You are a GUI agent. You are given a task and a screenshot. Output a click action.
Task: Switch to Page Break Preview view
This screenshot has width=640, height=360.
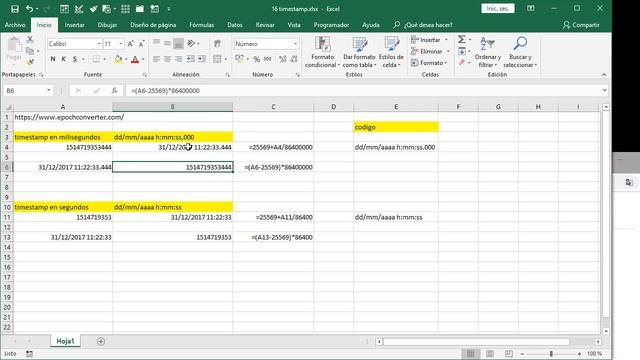coord(509,353)
